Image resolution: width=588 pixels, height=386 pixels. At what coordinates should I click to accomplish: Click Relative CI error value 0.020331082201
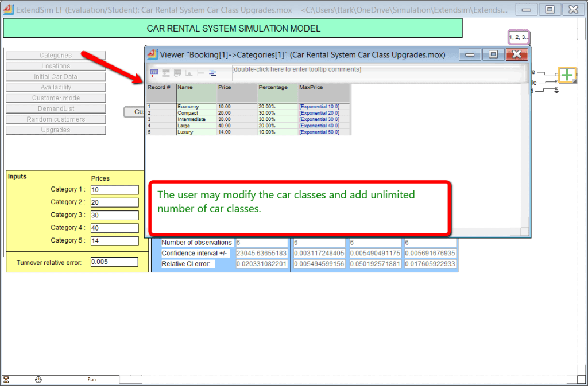262,264
